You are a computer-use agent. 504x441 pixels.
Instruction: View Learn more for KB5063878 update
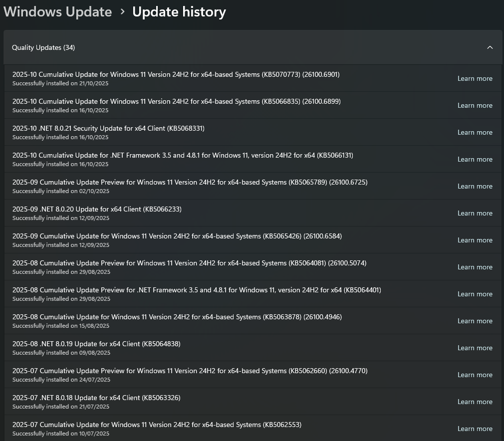[x=475, y=321]
